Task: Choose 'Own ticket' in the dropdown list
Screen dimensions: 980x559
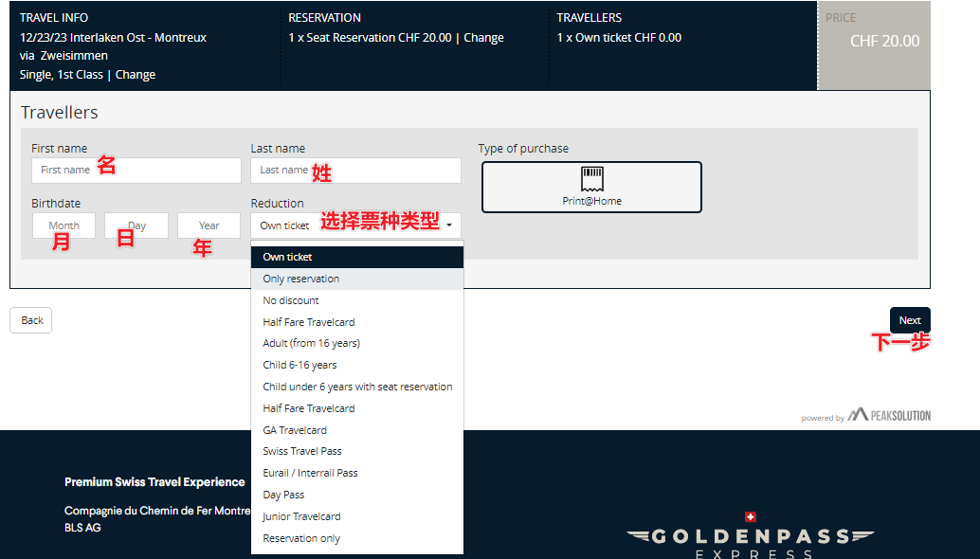Action: [357, 257]
